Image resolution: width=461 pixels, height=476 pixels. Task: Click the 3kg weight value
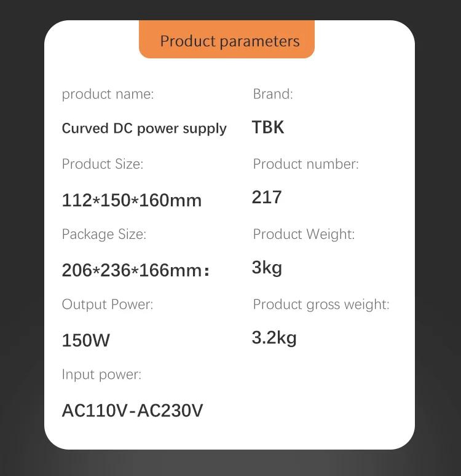tap(267, 268)
